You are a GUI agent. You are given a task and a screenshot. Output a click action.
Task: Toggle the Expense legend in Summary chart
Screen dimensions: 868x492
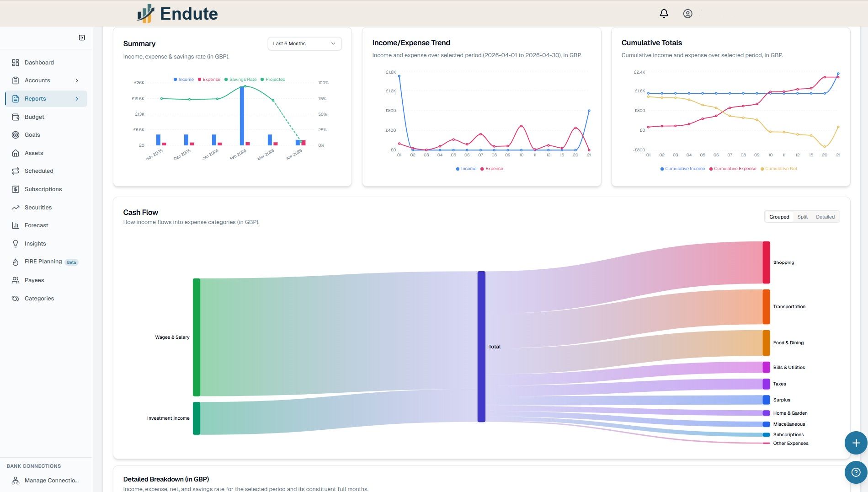pos(209,80)
